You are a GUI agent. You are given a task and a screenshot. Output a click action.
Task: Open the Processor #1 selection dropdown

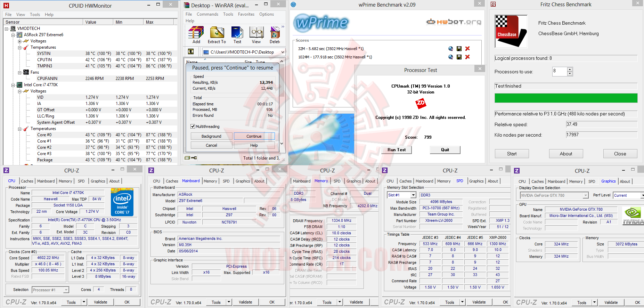66,290
